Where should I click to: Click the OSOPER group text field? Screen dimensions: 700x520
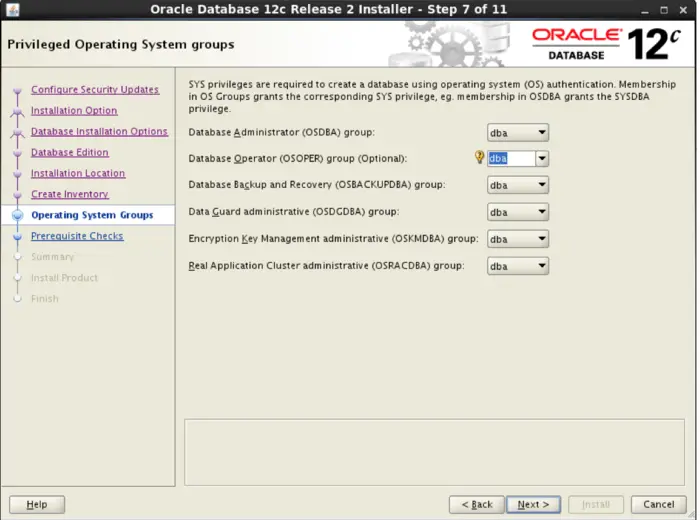click(511, 158)
